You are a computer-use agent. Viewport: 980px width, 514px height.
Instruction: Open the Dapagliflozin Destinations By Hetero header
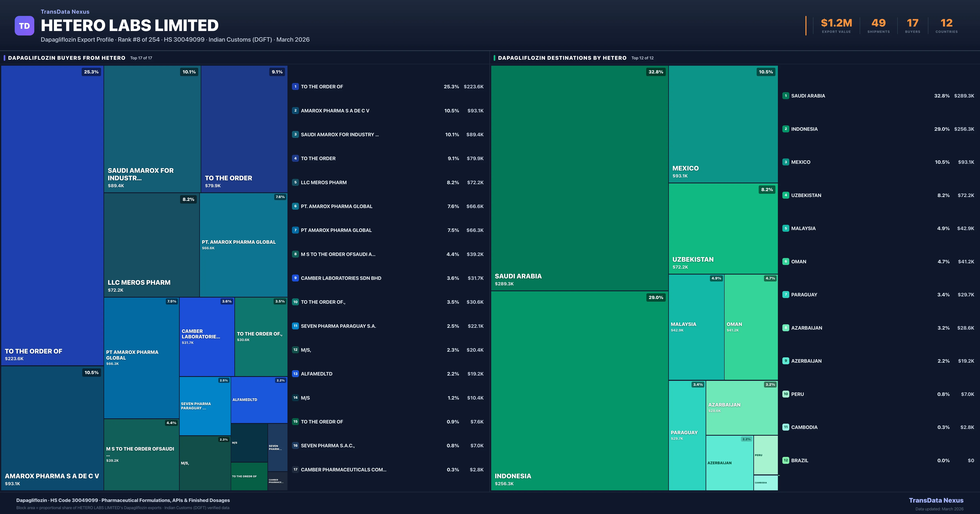562,58
